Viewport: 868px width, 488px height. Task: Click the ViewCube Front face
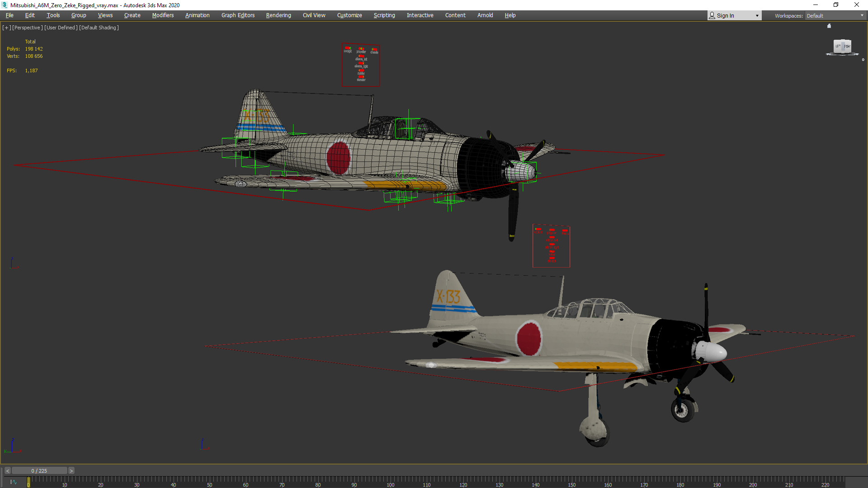pos(847,46)
